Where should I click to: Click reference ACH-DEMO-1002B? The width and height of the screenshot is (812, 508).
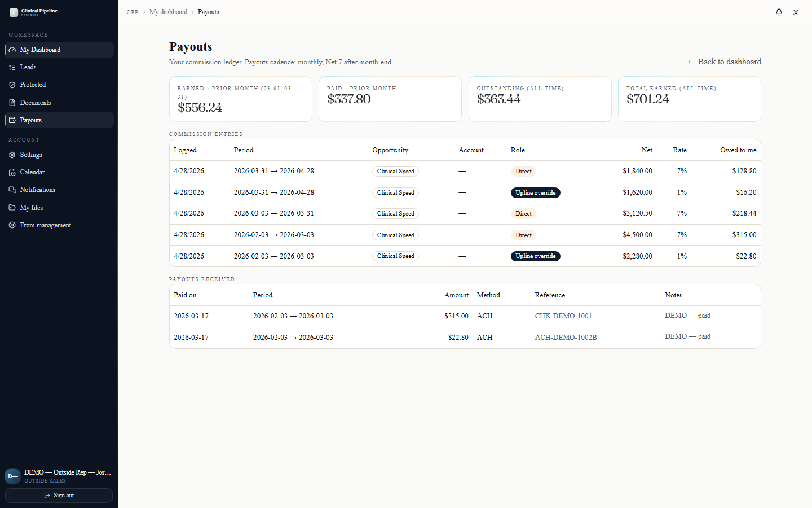[566, 338]
